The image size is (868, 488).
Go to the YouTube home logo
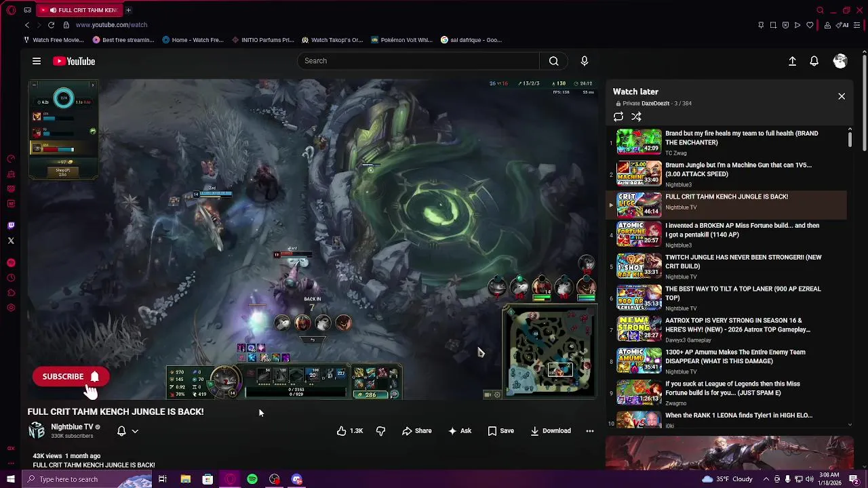74,61
